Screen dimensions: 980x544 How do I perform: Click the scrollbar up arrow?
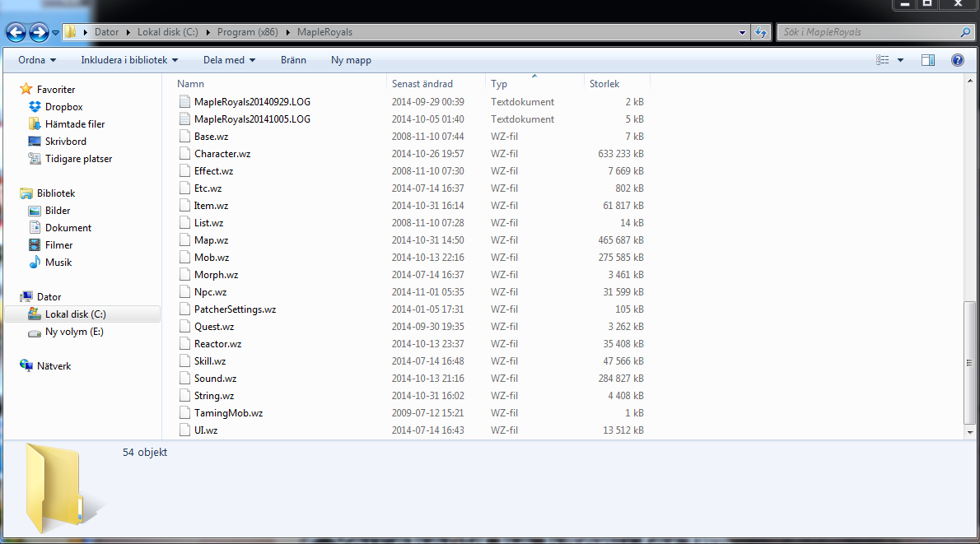tap(969, 81)
